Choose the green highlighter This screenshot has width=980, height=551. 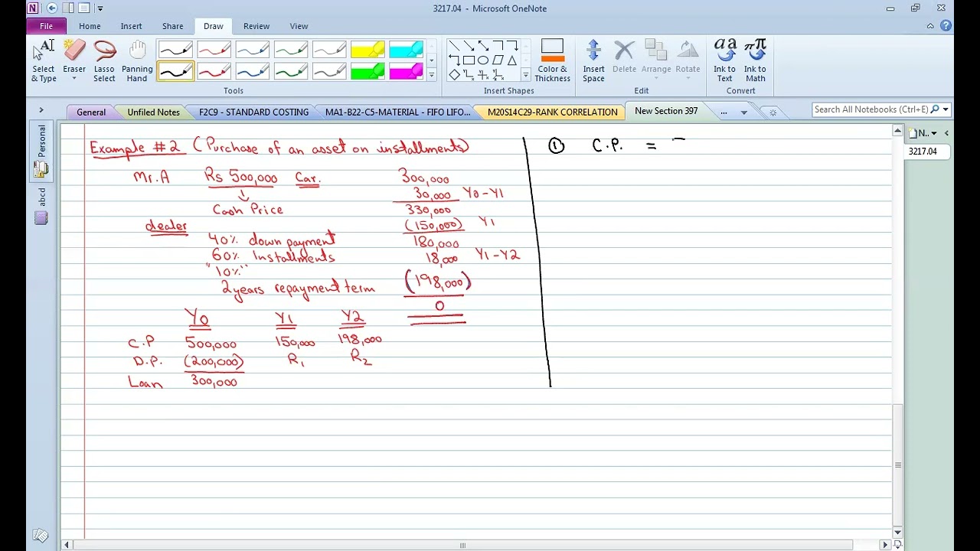click(x=367, y=71)
